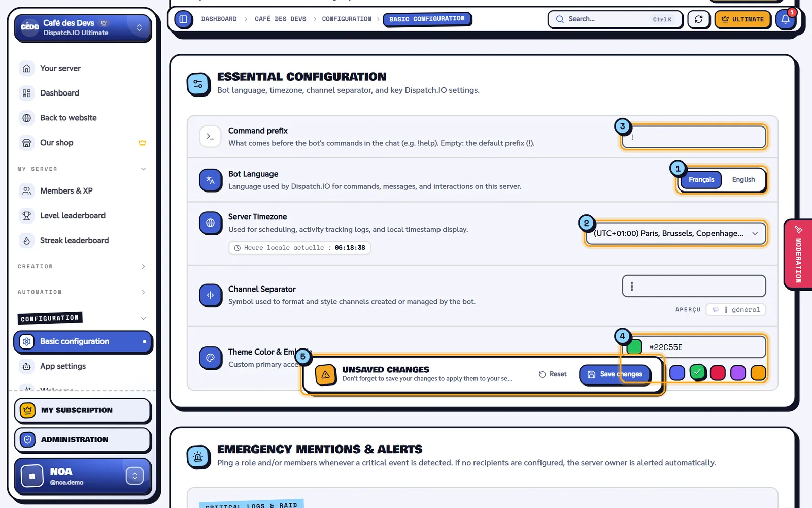Click the Streak leaderboard flame icon
812x508 pixels.
27,240
